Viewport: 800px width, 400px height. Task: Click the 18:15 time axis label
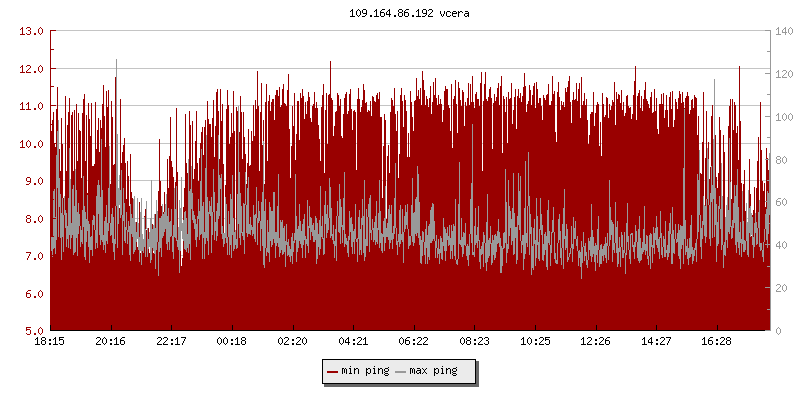click(x=50, y=342)
